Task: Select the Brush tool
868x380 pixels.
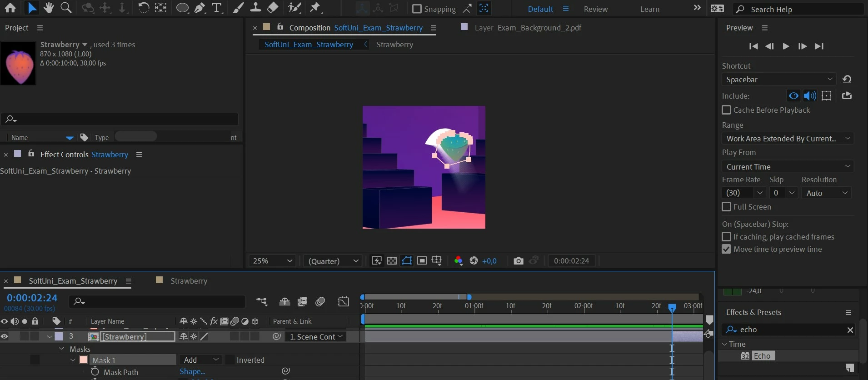Action: click(x=238, y=8)
